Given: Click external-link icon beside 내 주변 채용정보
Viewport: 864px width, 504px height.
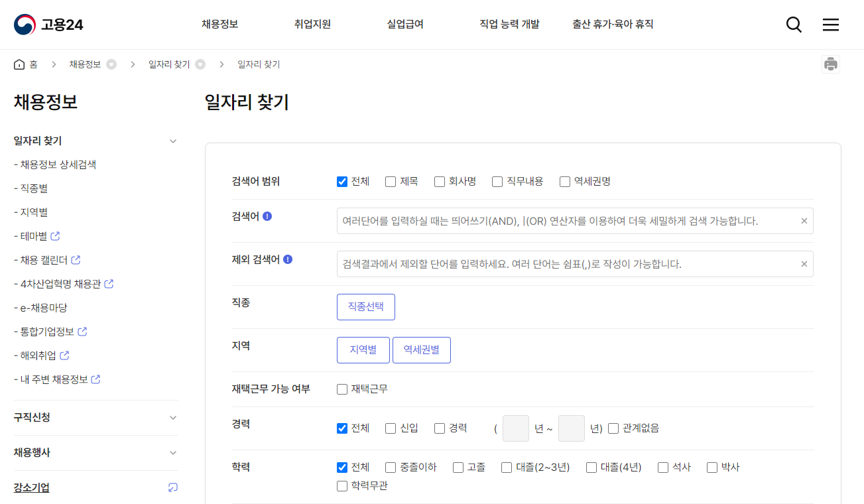Looking at the screenshot, I should point(96,379).
